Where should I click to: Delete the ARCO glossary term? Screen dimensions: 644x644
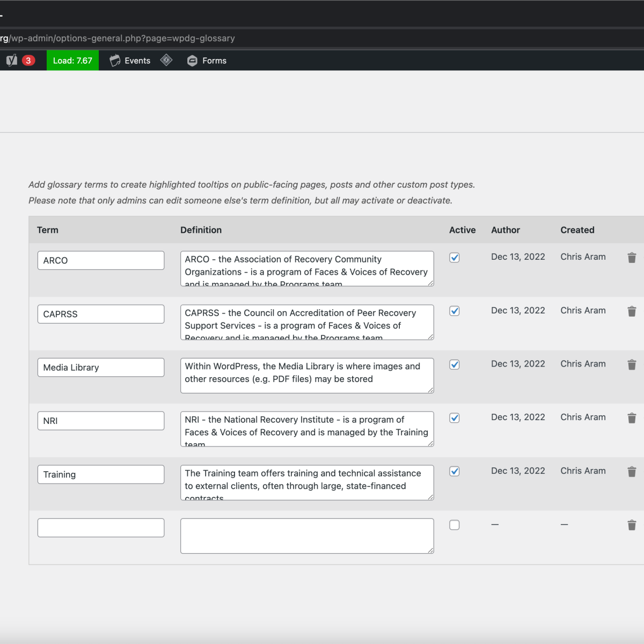pyautogui.click(x=632, y=258)
